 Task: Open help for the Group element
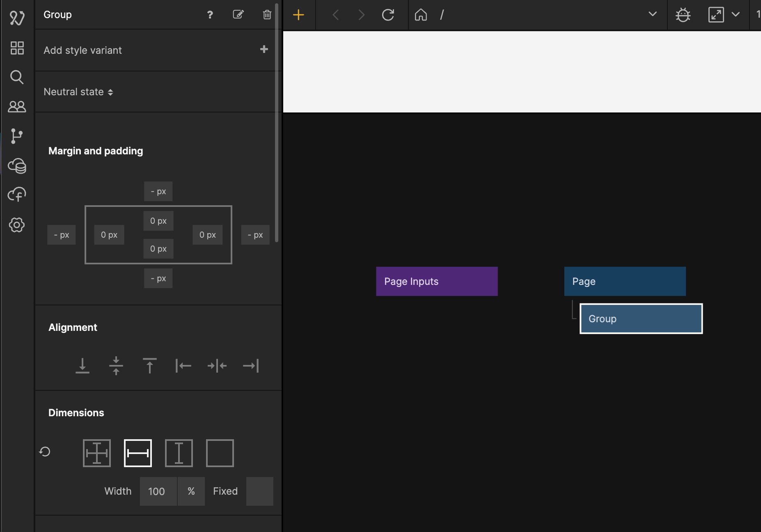tap(210, 15)
